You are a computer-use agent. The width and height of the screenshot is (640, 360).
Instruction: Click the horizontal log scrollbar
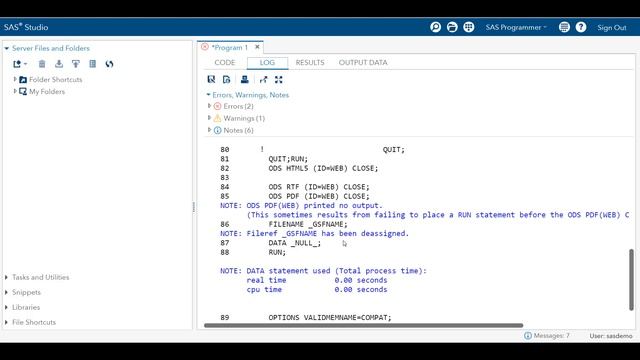pos(363,325)
